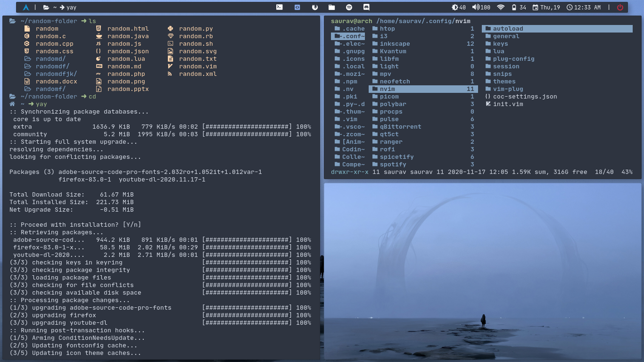Screen dimensions: 644x362
Task: Click the Vim icon next to random.vim
Action: tap(170, 66)
